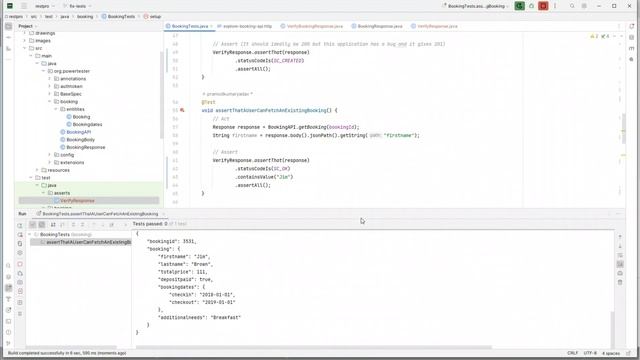Image resolution: width=640 pixels, height=360 pixels.
Task: Switch to VerifyBookingResponse.java tab
Action: pos(312,26)
